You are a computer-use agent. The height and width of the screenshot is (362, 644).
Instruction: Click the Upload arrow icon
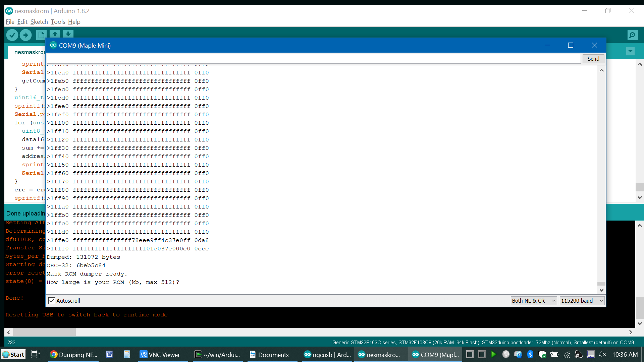point(25,35)
